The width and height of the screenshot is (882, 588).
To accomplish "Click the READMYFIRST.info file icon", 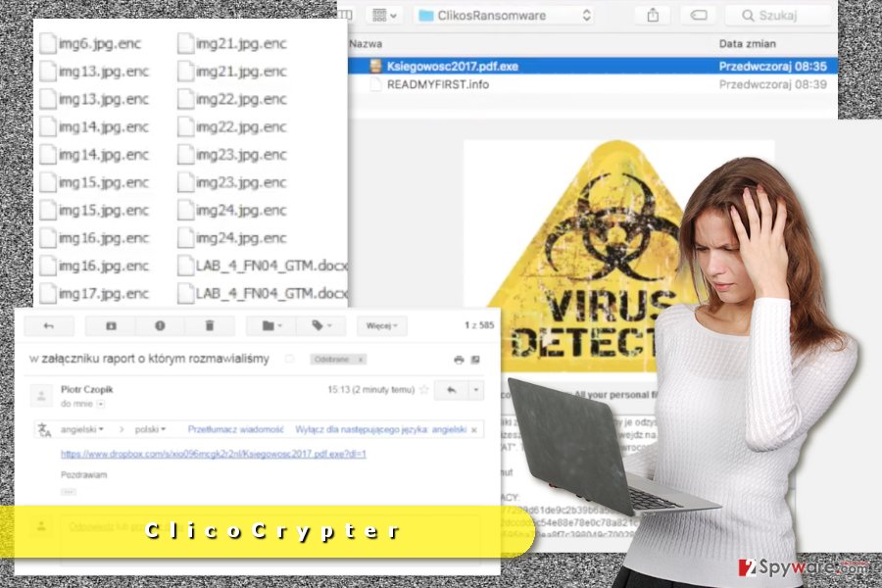I will click(x=375, y=84).
